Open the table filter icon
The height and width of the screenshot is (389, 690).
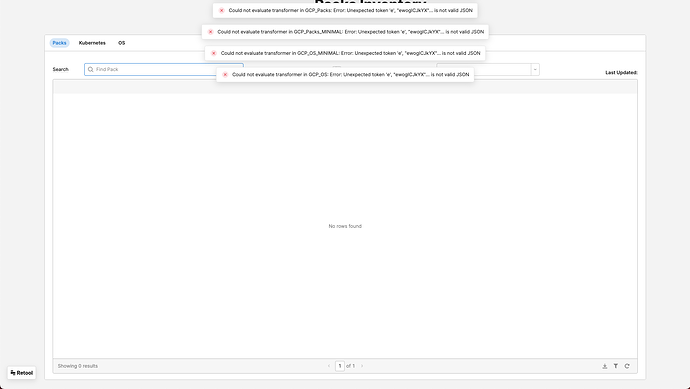tap(616, 366)
